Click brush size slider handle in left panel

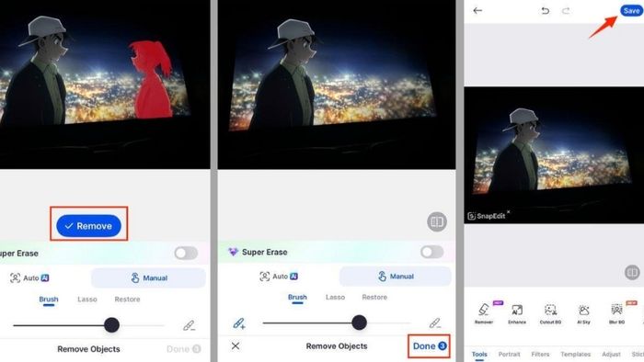coord(111,324)
